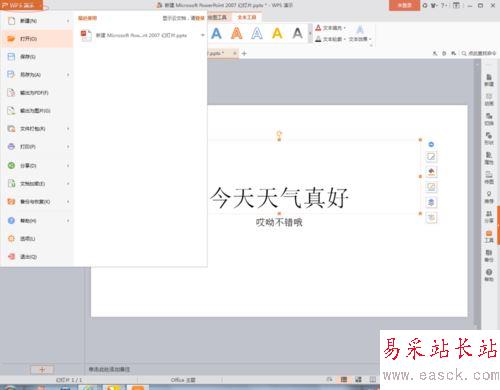The width and height of the screenshot is (500, 390).
Task: Open the 文本填充 dropdown
Action: tap(331, 28)
